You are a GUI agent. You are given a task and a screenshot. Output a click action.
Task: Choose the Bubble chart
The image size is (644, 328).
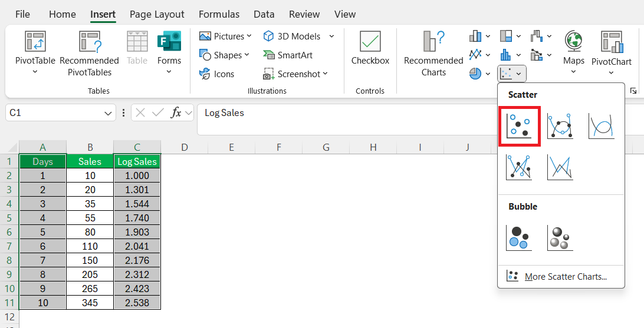[519, 238]
